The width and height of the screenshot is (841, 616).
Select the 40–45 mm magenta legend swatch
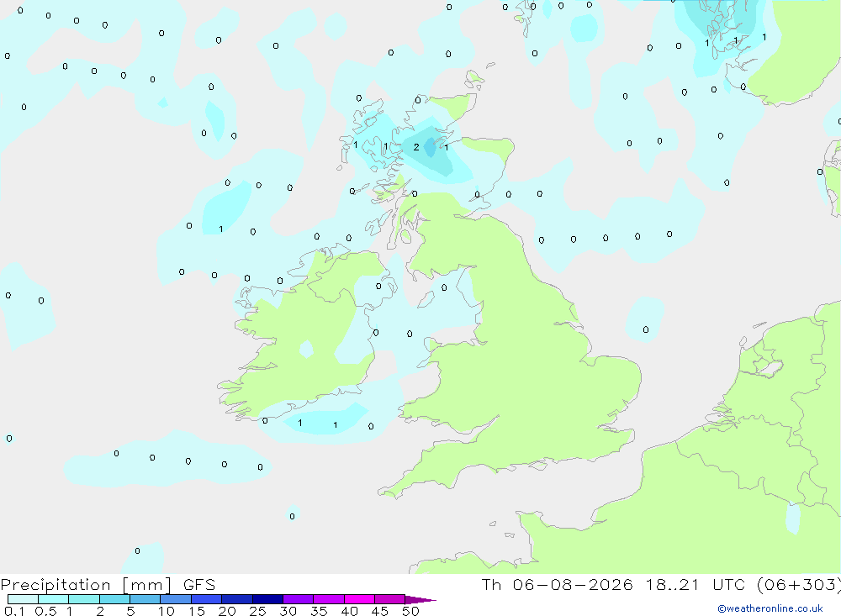pos(359,599)
